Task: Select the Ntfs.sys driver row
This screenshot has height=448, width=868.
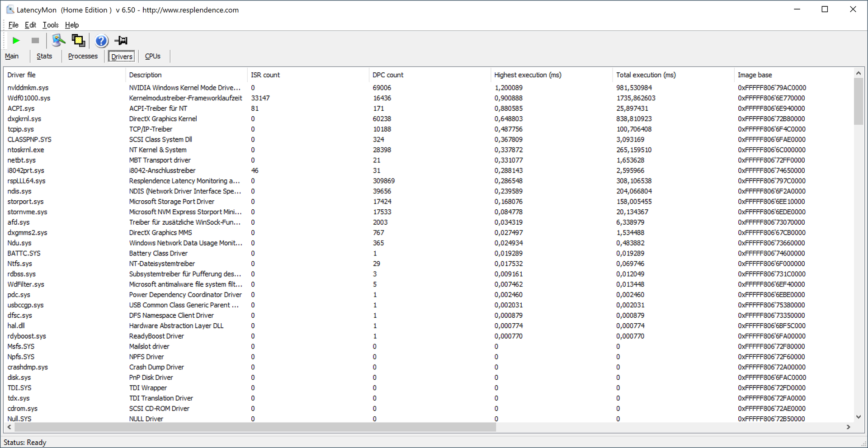Action: (429, 264)
